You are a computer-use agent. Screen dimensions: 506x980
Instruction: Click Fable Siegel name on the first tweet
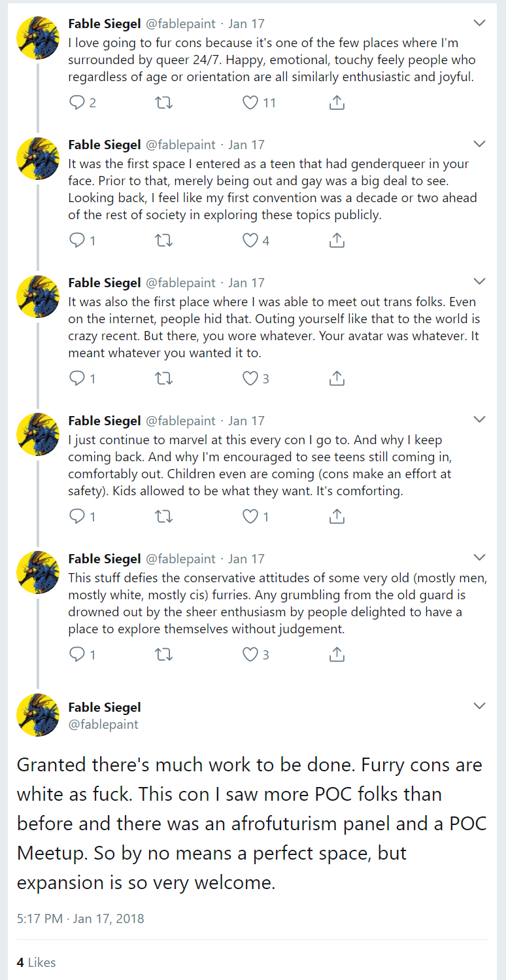(105, 24)
